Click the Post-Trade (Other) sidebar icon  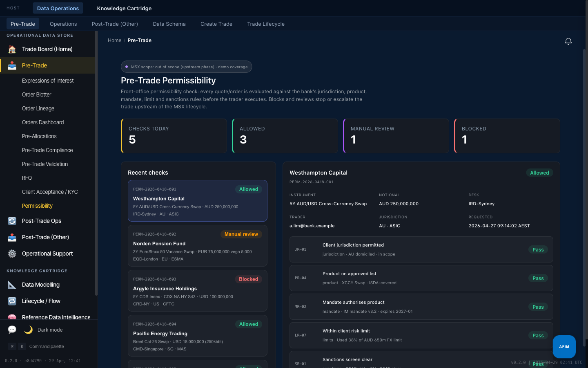pos(12,237)
